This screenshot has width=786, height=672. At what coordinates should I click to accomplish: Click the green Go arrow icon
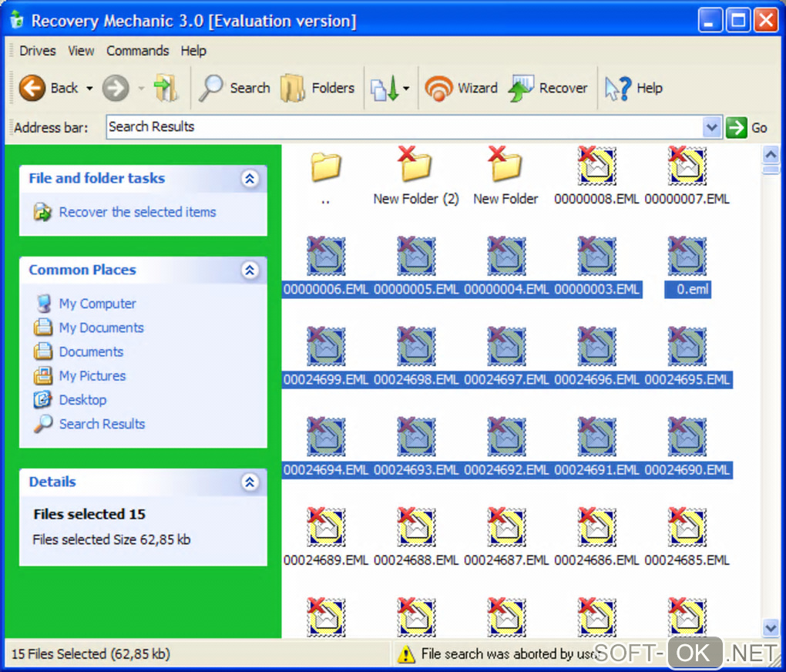click(736, 127)
